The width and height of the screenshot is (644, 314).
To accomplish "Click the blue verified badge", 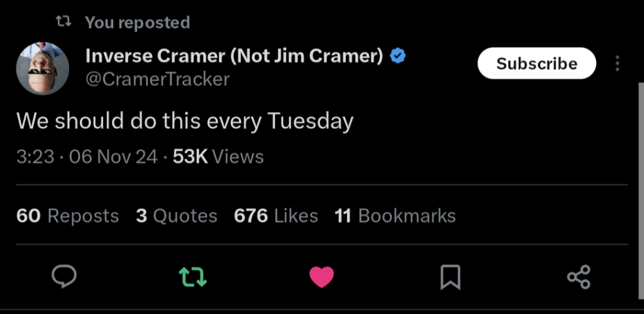I will pos(397,56).
